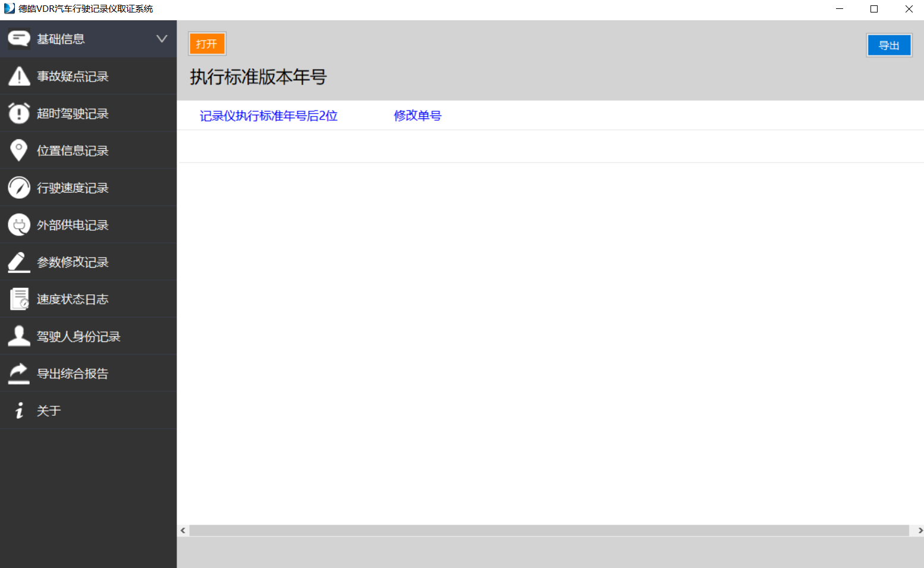Click the 位置信息记录 location pin icon
The image size is (924, 568).
(19, 150)
